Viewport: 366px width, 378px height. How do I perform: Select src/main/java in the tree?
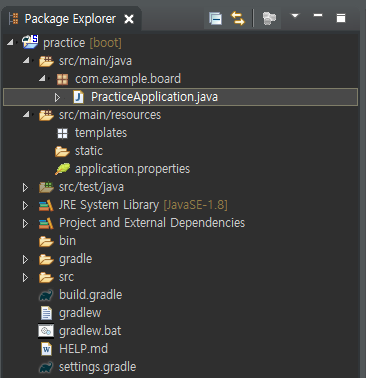pos(95,61)
